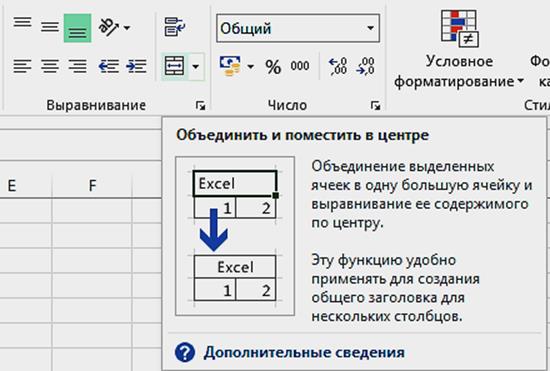Toggle Wrap Text icon

click(x=175, y=27)
